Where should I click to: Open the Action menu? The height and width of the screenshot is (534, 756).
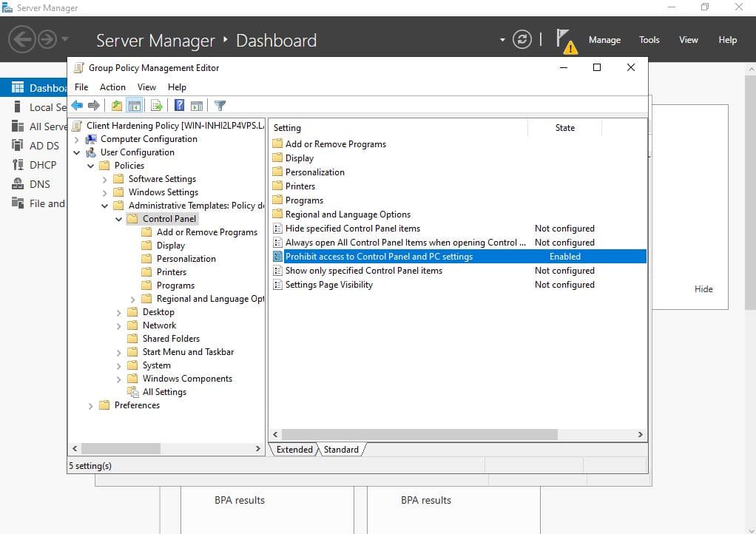pos(112,87)
